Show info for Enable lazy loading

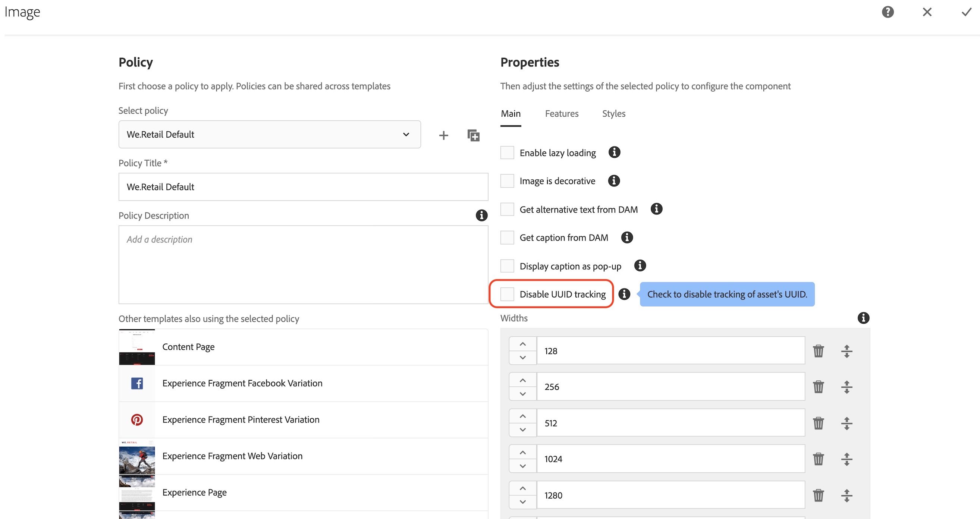(x=614, y=152)
